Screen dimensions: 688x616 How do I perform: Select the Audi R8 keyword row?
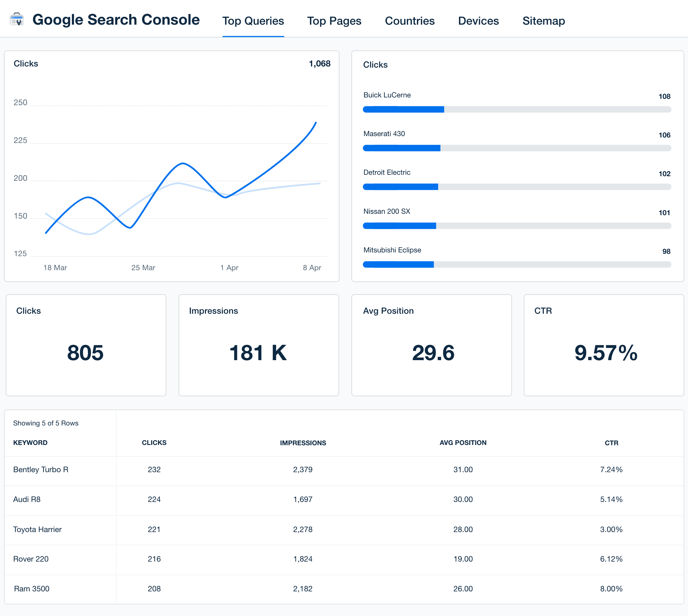[27, 499]
